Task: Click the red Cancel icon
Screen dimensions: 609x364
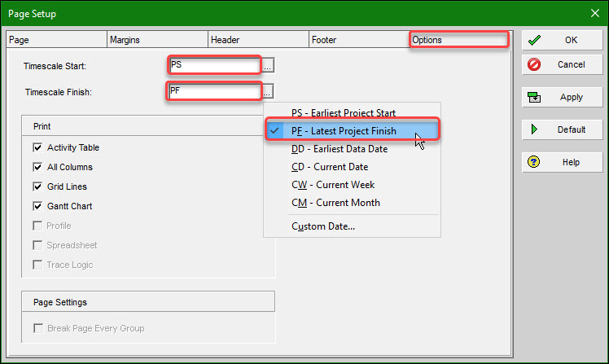Action: coord(535,64)
